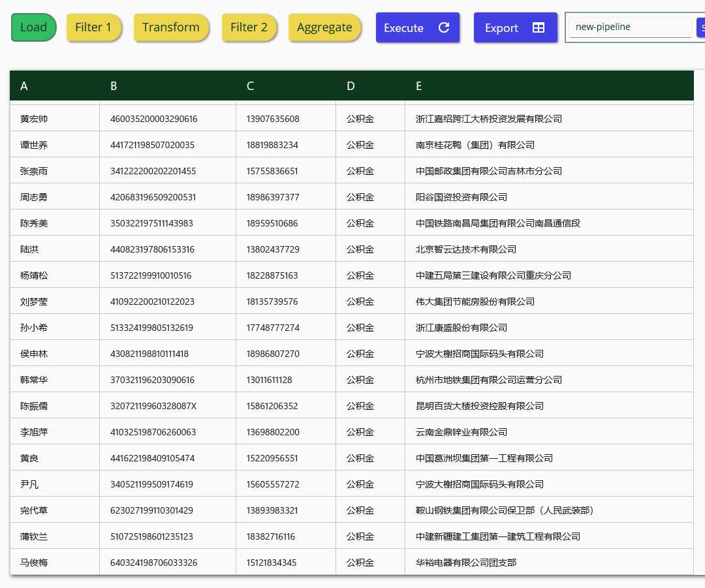This screenshot has width=705, height=588.
Task: Select cell with name 韩常华
Action: [x=55, y=379]
